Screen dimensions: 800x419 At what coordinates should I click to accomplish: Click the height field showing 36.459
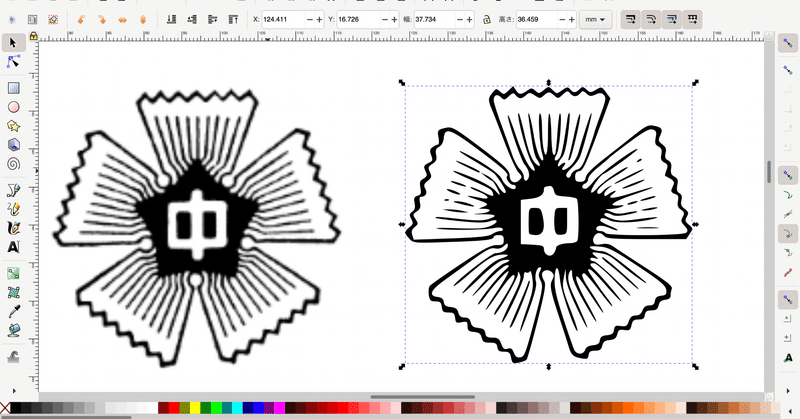click(x=536, y=19)
